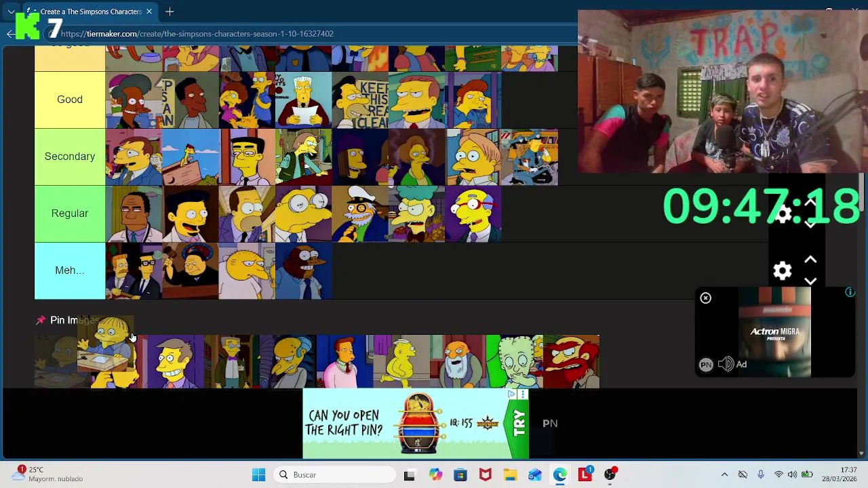Close the Simpsons Characters tab
Screen dimensions: 868x488
tap(149, 12)
